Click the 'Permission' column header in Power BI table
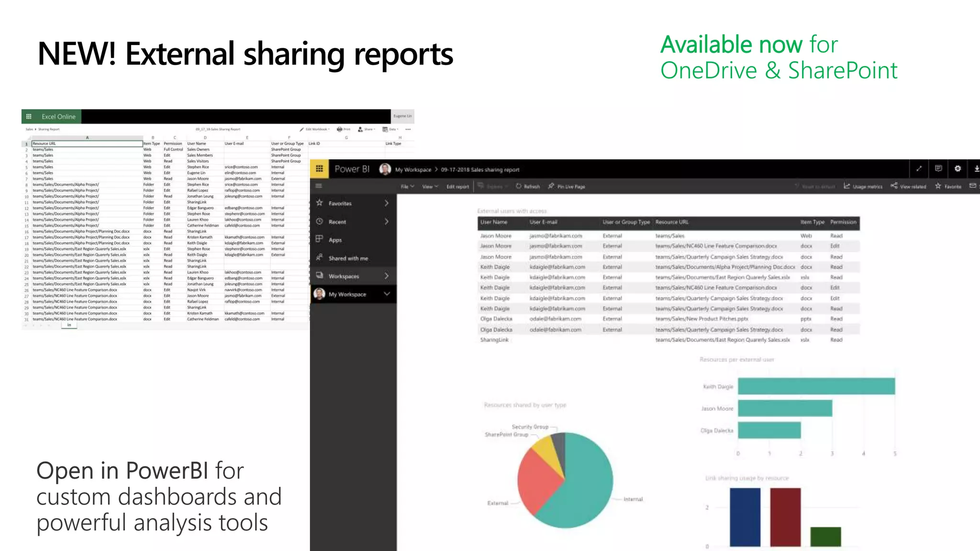Screen dimensions: 980x551 click(x=843, y=222)
